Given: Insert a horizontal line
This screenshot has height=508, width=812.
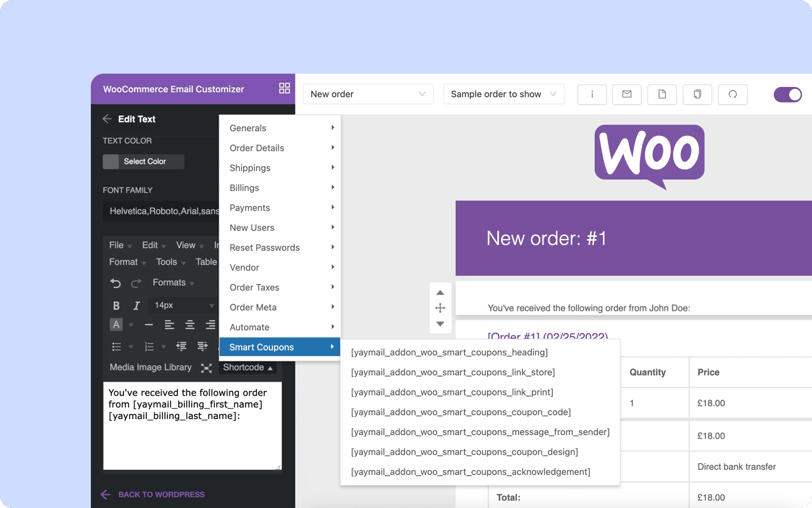Looking at the screenshot, I should [149, 325].
